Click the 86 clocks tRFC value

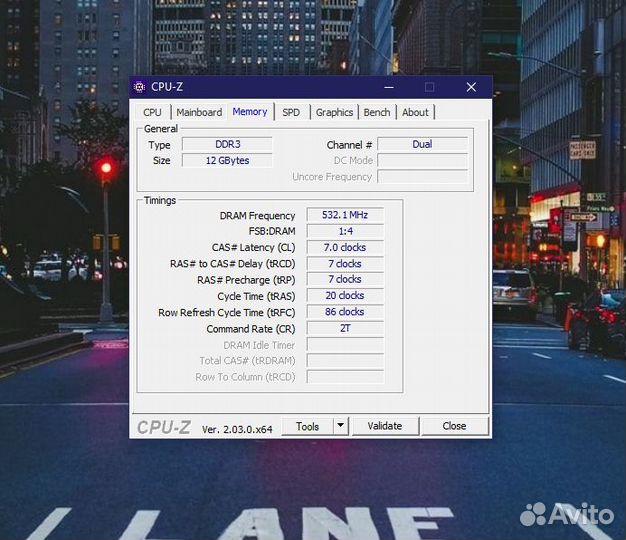pyautogui.click(x=345, y=312)
